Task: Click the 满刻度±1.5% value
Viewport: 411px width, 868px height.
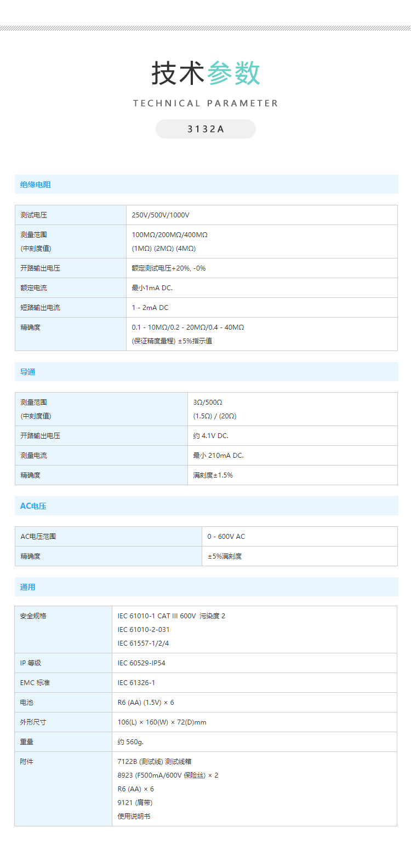Action: coord(213,475)
